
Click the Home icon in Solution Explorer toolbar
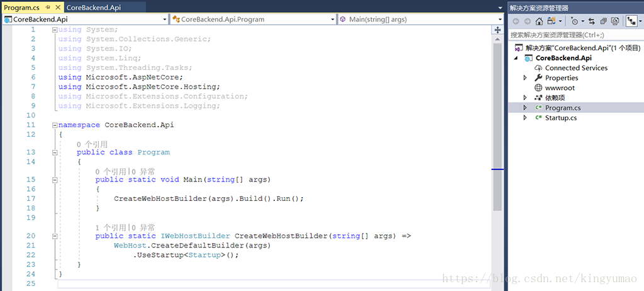pyautogui.click(x=539, y=21)
